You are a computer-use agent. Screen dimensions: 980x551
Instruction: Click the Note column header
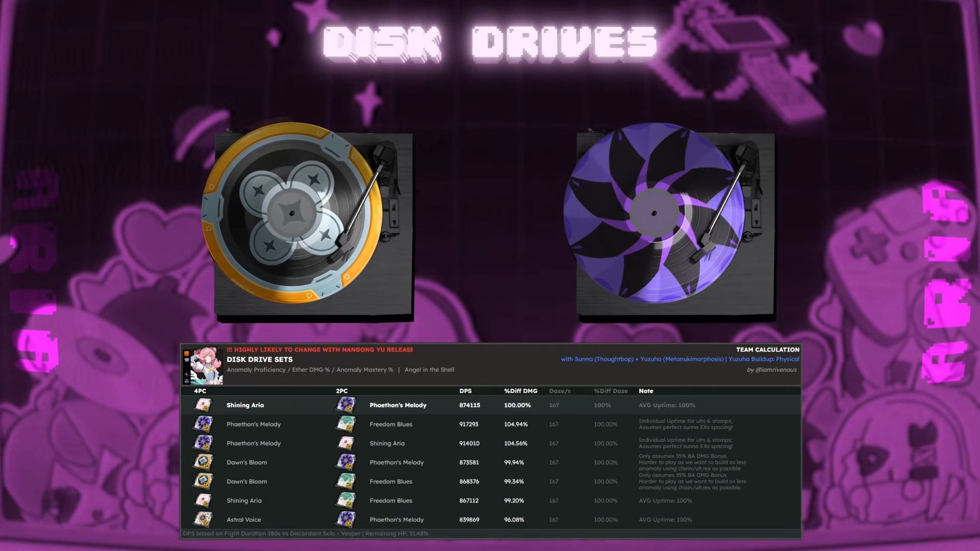[x=646, y=391]
